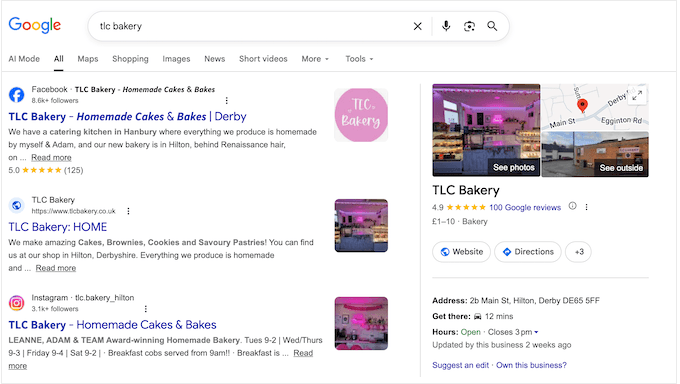Image resolution: width=680 pixels, height=384 pixels.
Task: Click Suggest an edit link
Action: click(460, 365)
